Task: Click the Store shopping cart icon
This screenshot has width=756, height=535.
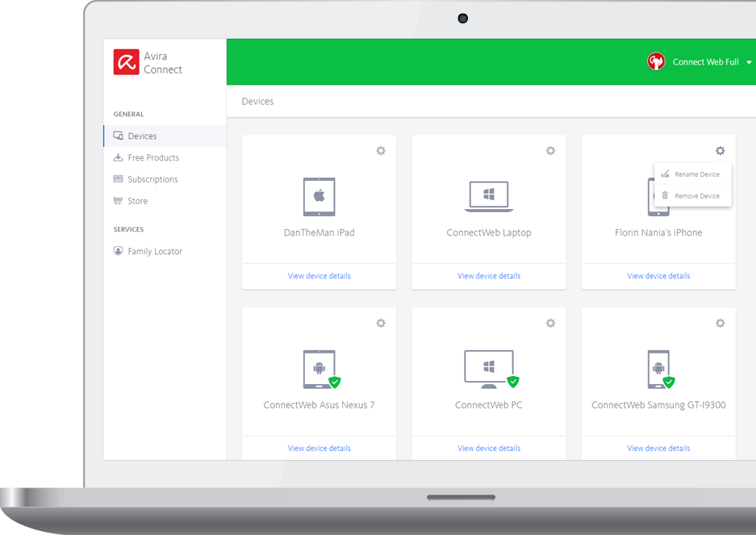Action: pos(118,200)
